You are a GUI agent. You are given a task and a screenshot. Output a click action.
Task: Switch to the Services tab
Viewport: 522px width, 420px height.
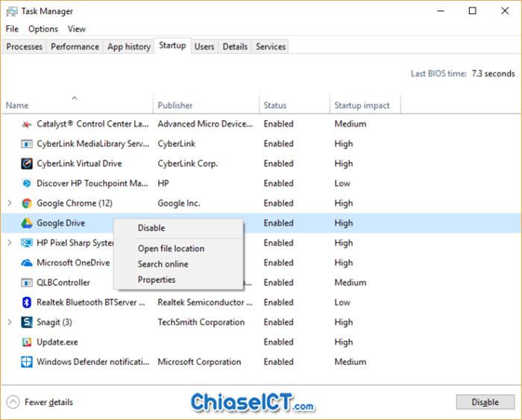coord(271,47)
